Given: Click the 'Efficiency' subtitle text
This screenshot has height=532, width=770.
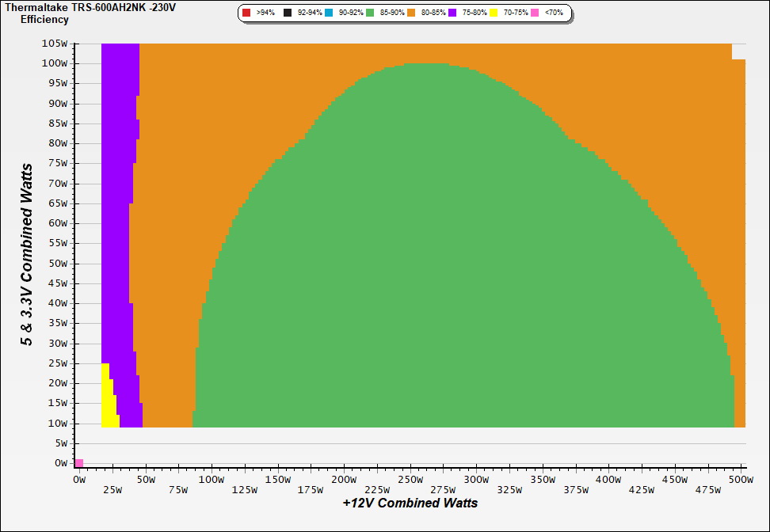Looking at the screenshot, I should click(x=44, y=20).
